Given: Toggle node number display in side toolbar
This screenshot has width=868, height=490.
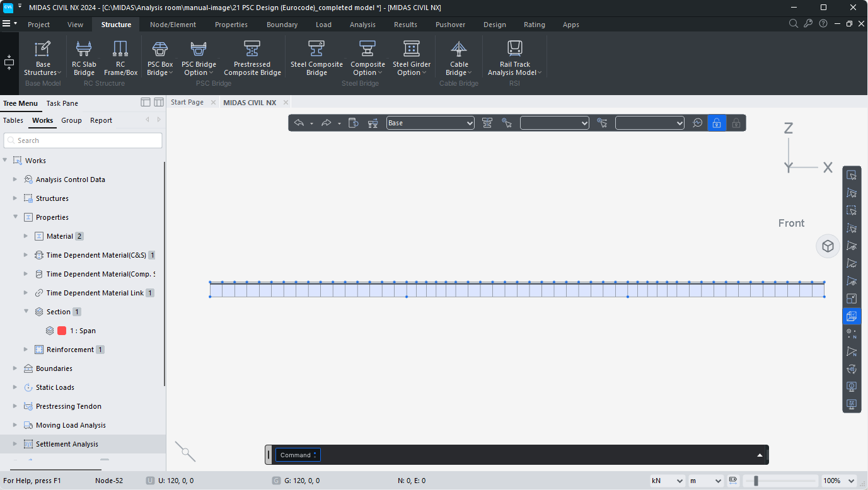Looking at the screenshot, I should (x=852, y=334).
